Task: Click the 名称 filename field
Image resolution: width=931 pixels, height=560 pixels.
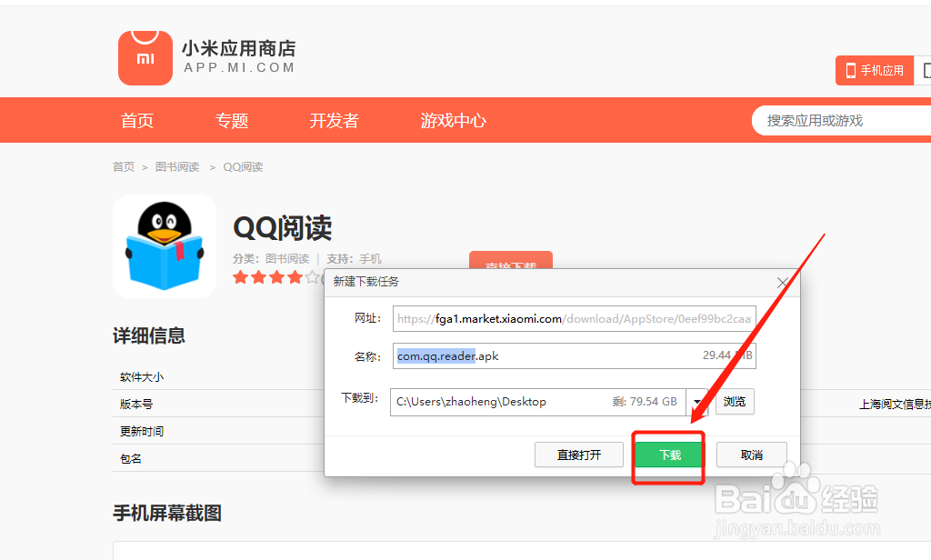Action: (575, 355)
